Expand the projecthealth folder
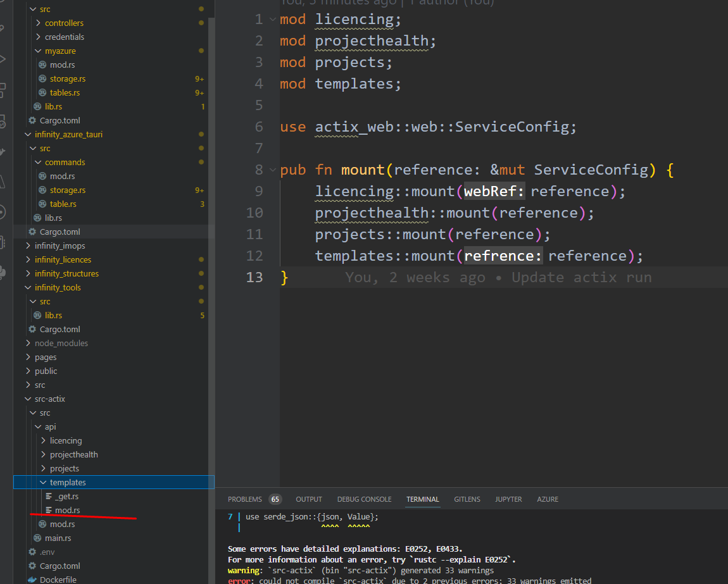 coord(44,454)
